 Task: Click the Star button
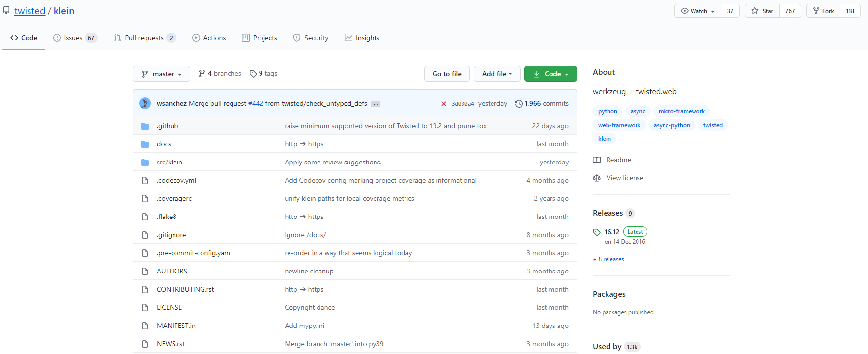point(762,11)
